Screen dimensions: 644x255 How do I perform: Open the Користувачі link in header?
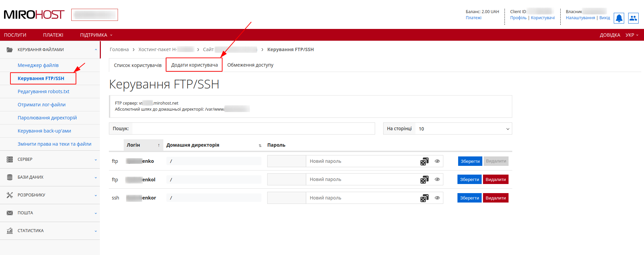543,18
